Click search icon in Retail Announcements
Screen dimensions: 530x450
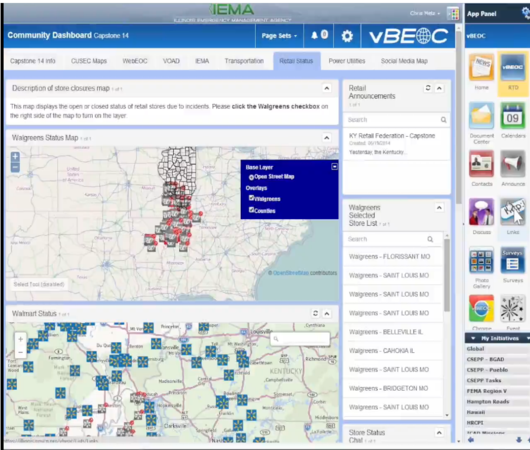[x=443, y=120]
